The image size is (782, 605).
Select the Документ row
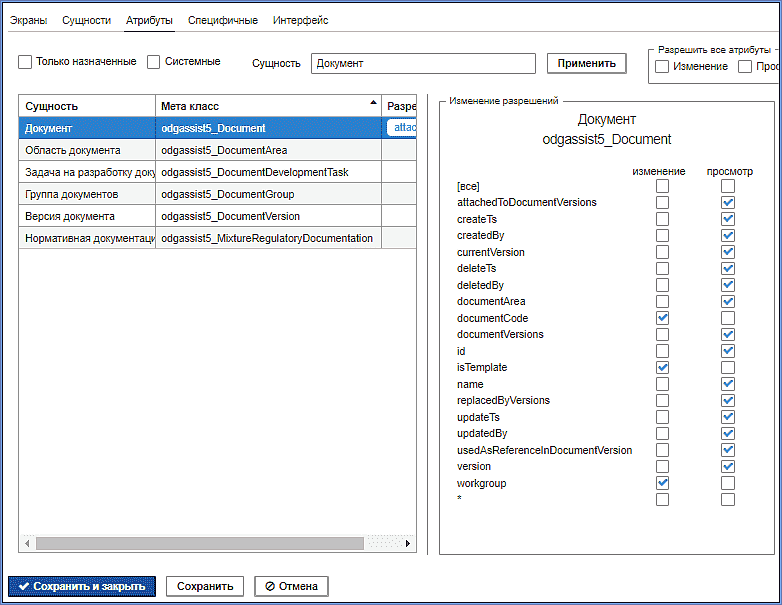coord(217,128)
